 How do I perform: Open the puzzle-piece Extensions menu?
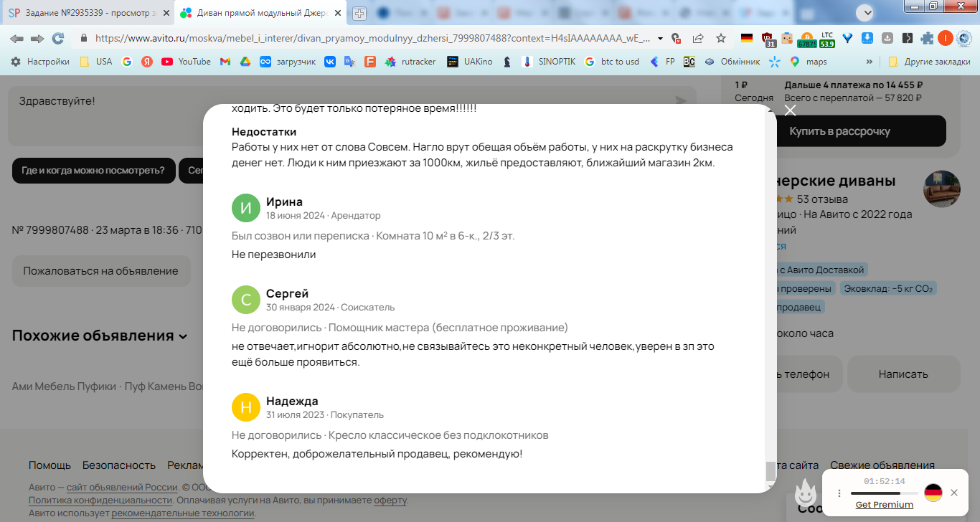tap(928, 38)
